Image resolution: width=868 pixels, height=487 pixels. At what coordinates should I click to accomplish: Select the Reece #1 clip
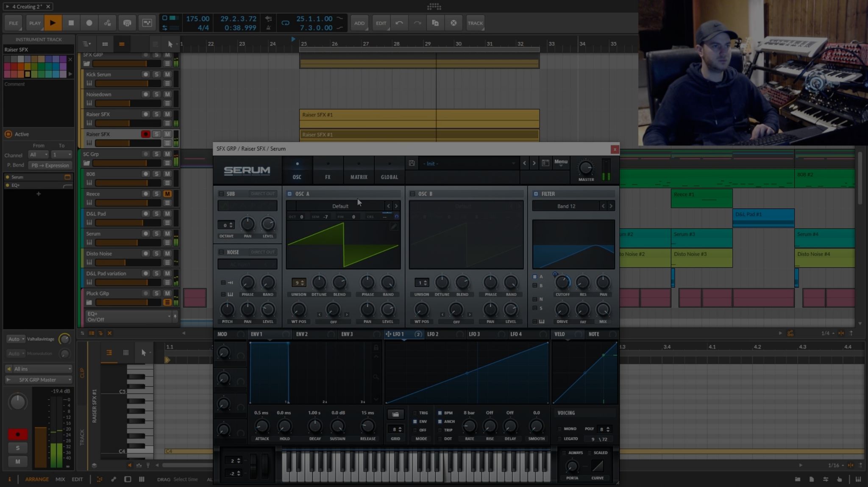click(701, 199)
